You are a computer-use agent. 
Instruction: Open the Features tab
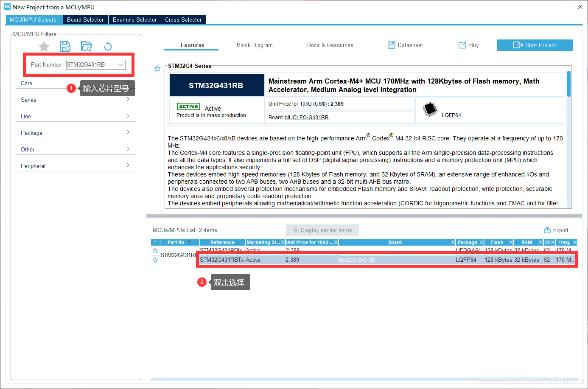pos(192,45)
